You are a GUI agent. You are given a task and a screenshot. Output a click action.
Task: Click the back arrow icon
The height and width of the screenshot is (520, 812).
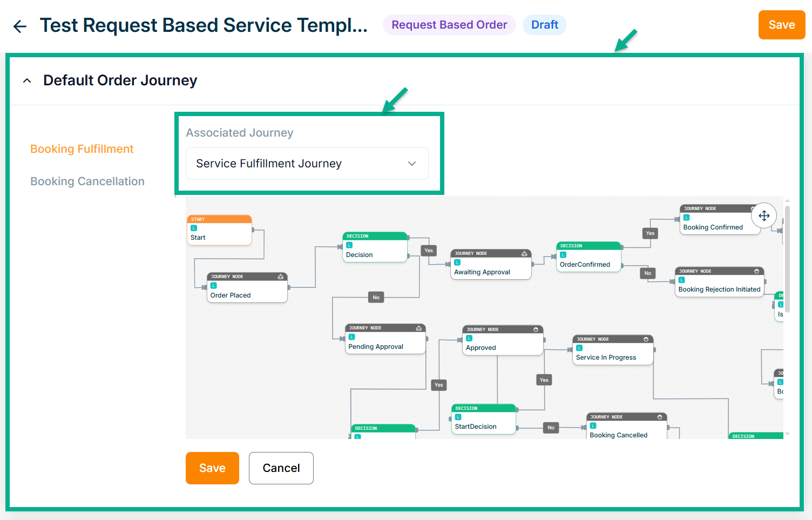20,26
